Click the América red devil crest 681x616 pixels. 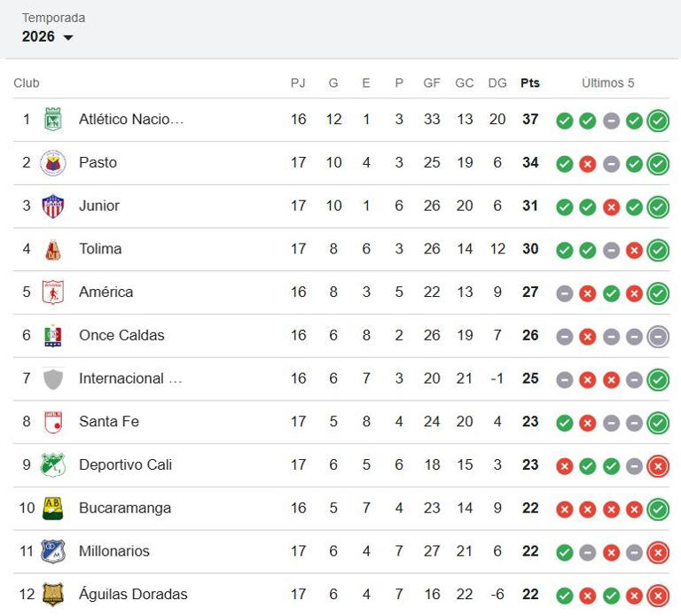53,292
